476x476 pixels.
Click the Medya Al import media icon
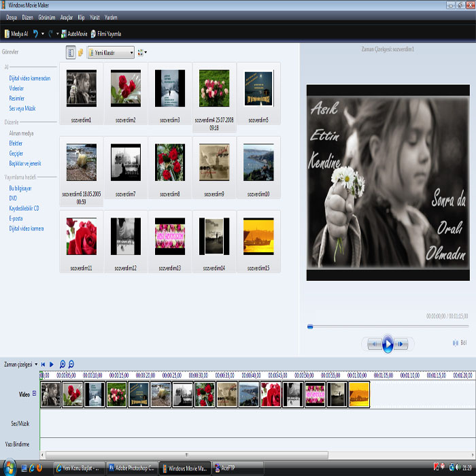pos(7,33)
